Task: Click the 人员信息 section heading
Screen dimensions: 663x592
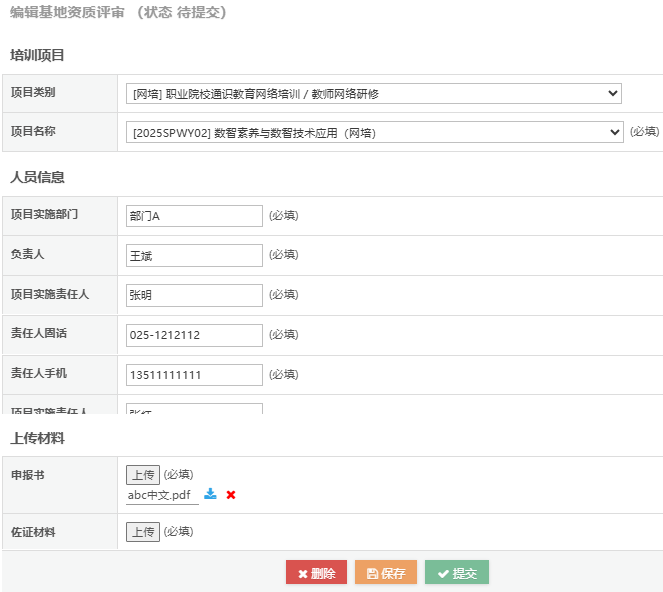Action: 37,177
